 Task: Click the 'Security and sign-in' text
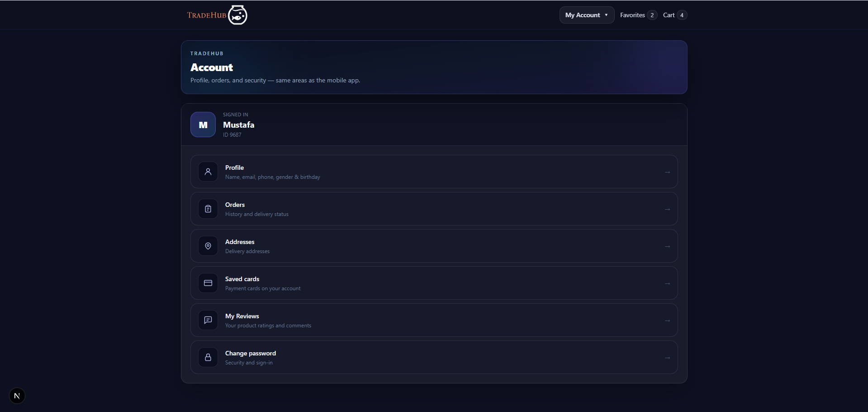[249, 363]
